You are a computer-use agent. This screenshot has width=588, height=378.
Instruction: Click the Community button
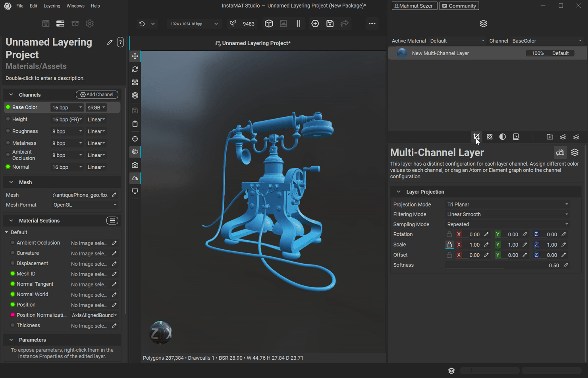click(x=459, y=6)
